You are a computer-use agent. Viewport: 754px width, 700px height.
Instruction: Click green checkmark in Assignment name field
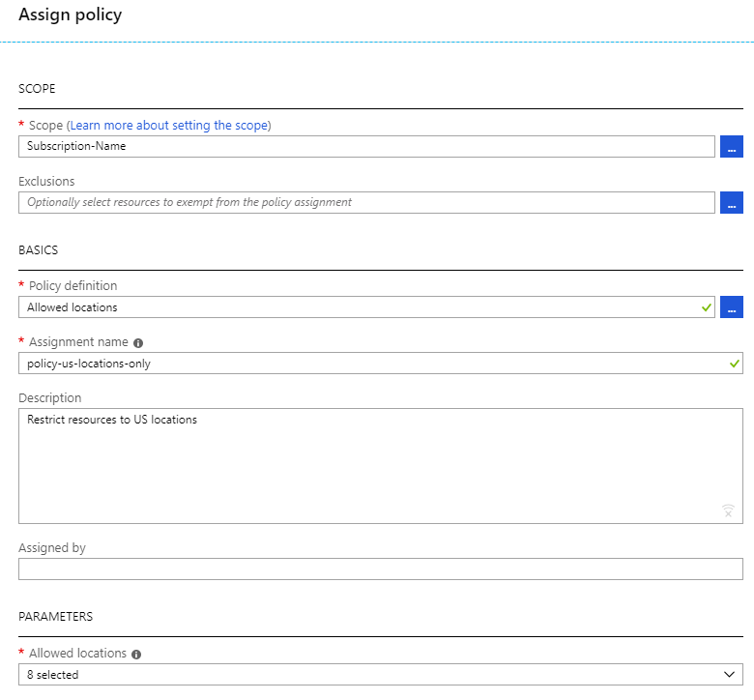735,364
